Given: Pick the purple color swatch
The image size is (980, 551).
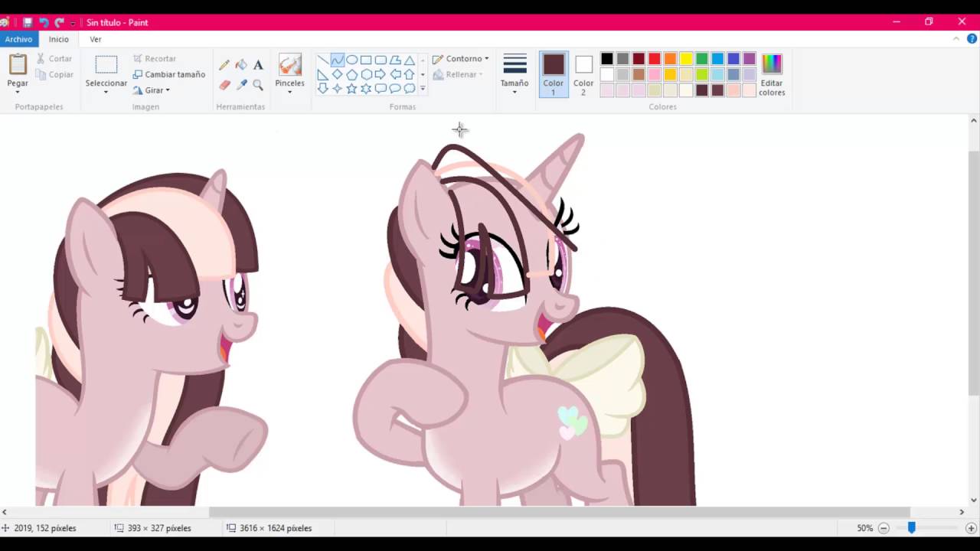Looking at the screenshot, I should point(750,58).
